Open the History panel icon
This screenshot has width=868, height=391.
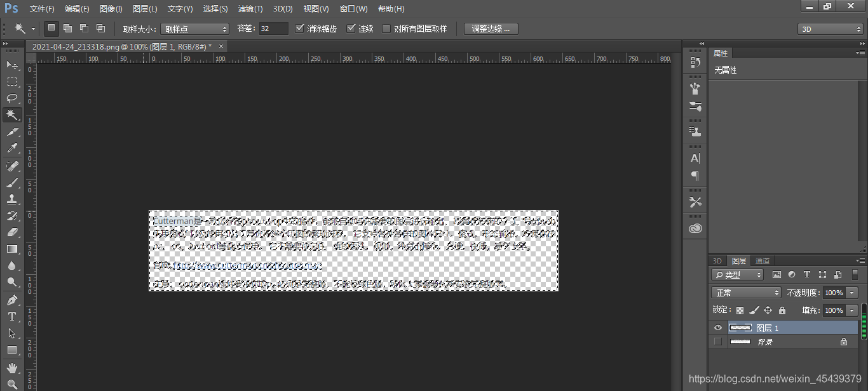tap(695, 63)
